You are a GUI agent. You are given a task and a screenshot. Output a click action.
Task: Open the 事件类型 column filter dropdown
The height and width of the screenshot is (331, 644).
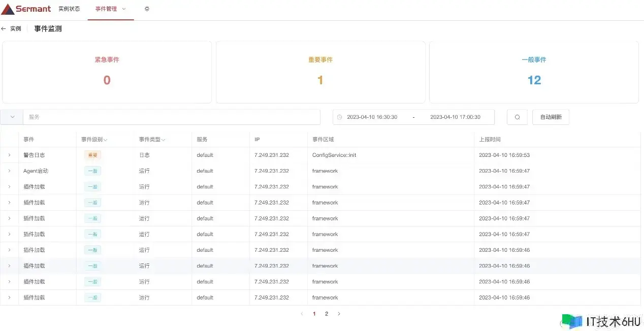163,140
